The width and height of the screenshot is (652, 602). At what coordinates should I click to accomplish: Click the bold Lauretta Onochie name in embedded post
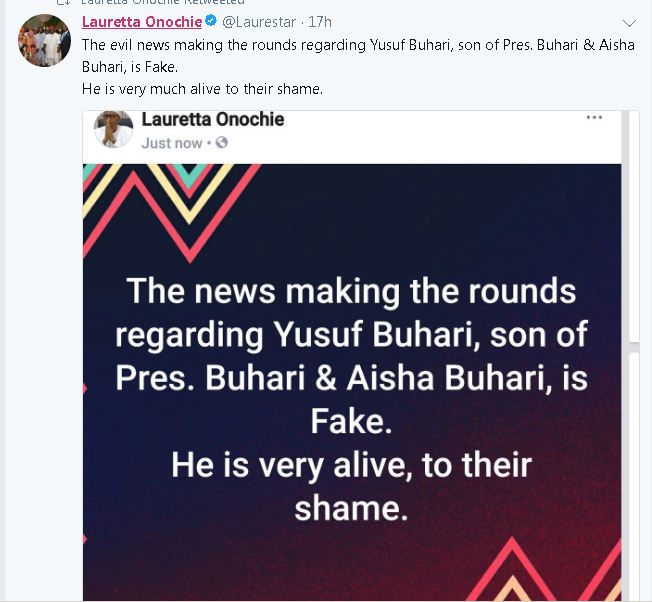click(x=213, y=119)
